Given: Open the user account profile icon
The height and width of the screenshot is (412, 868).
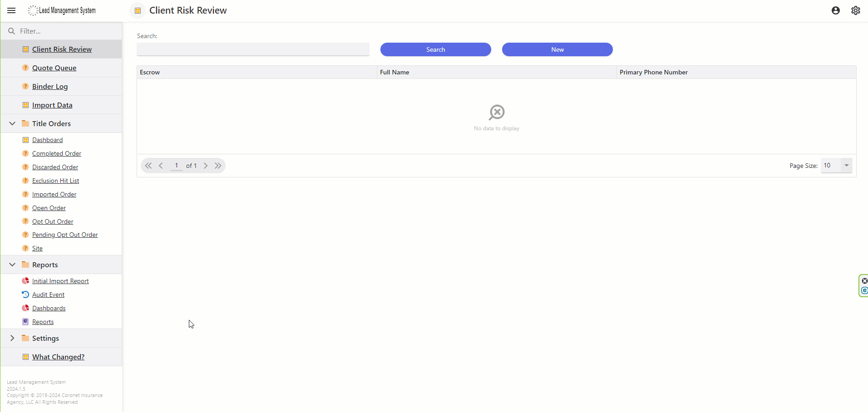Looking at the screenshot, I should [835, 10].
